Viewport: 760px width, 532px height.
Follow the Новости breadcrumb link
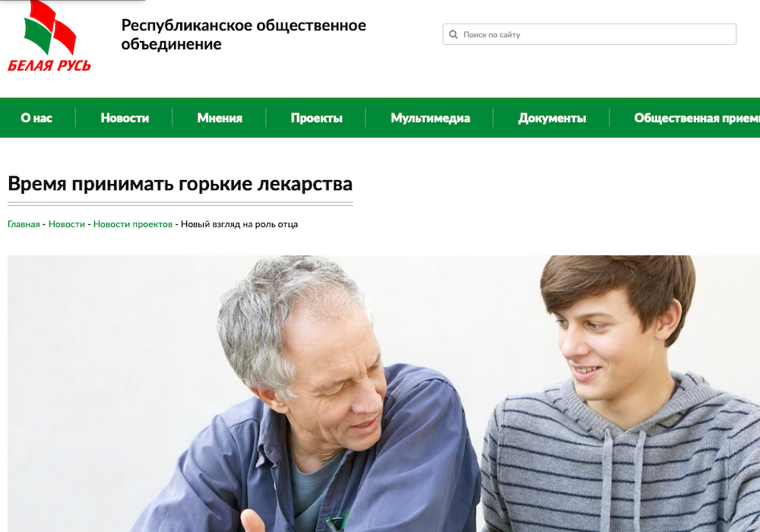pyautogui.click(x=66, y=224)
